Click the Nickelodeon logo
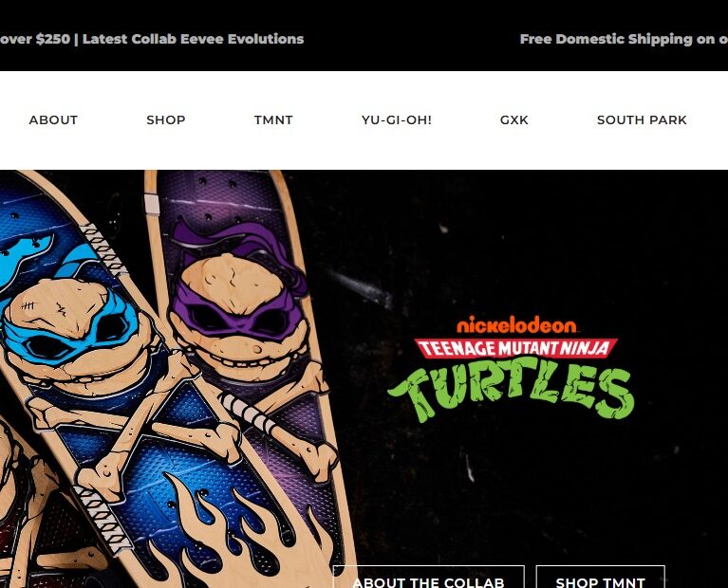The image size is (728, 588). [516, 324]
